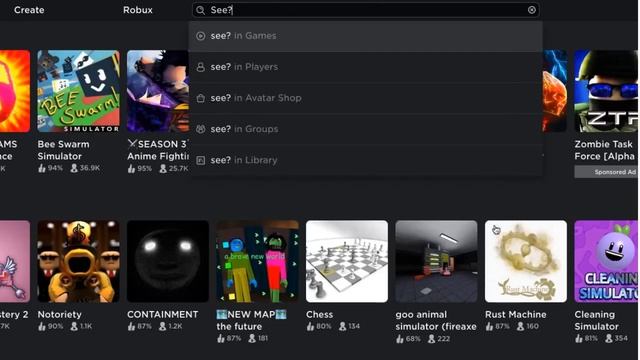Viewport: 640px width, 360px height.
Task: Open NEW MAP the future title
Action: [x=251, y=320]
